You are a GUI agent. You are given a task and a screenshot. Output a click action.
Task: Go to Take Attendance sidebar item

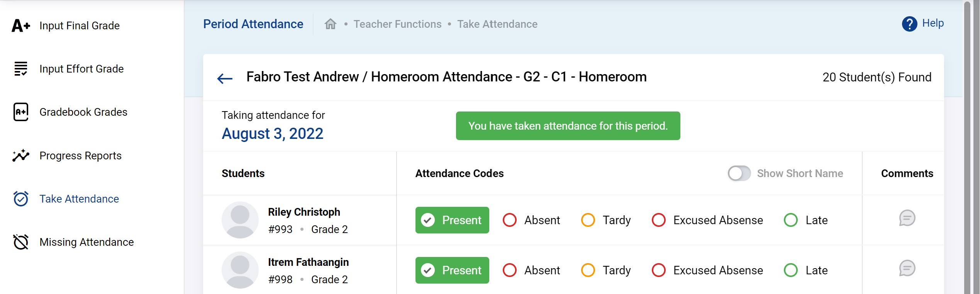pyautogui.click(x=79, y=199)
